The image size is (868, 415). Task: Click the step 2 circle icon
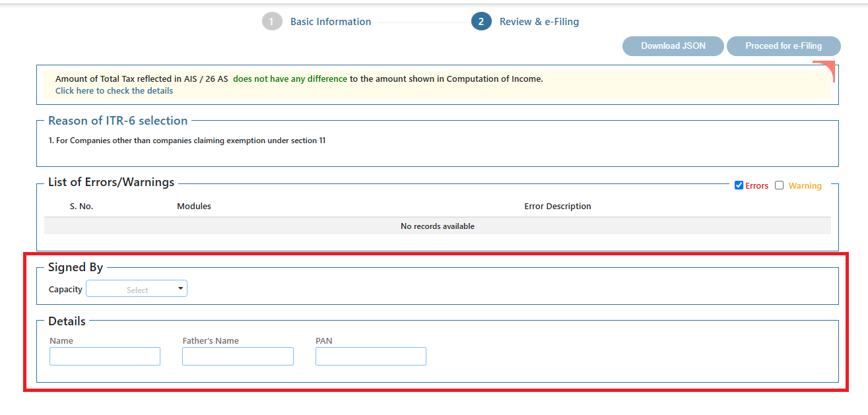[x=481, y=22]
